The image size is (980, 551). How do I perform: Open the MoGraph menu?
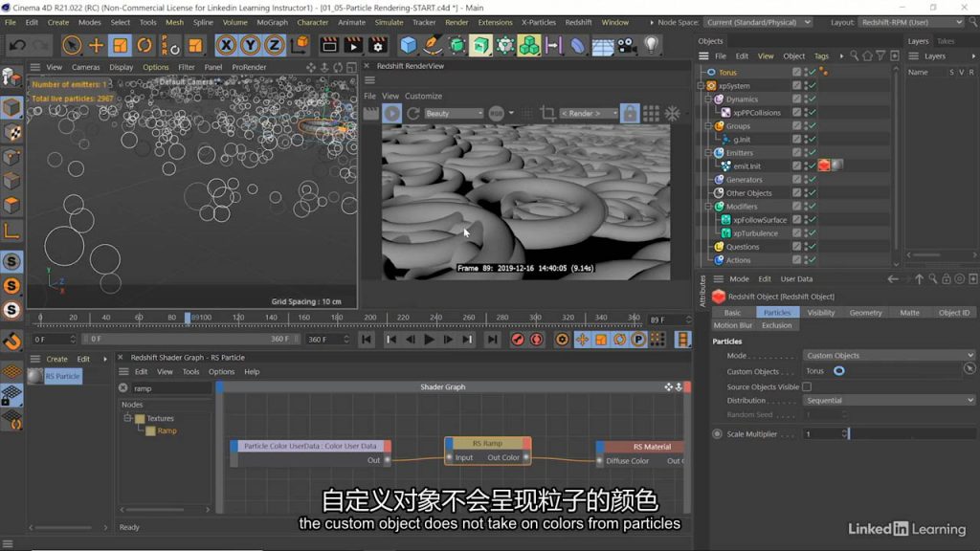pyautogui.click(x=272, y=22)
